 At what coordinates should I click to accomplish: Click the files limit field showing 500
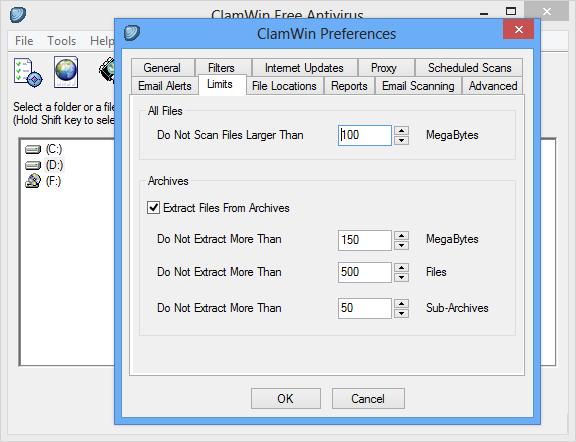(365, 272)
